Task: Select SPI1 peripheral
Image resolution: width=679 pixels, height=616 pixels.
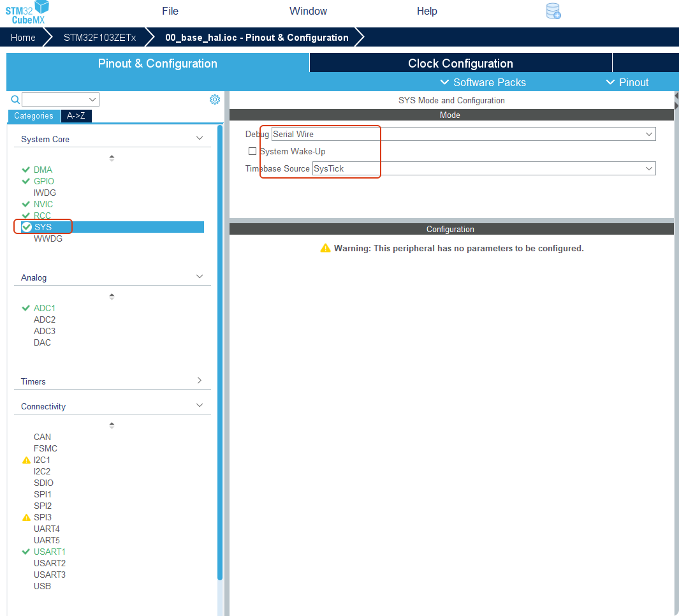Action: 43,494
